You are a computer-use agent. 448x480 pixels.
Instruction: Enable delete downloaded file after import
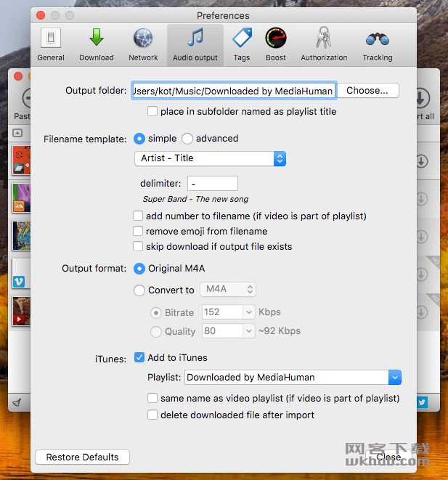click(152, 415)
